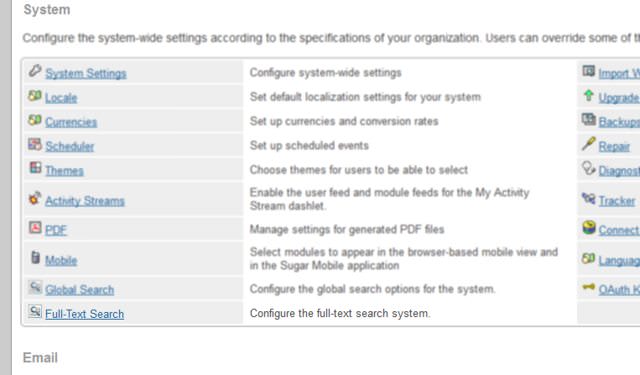Click 'Set default localization settings' description text
Viewport: 640px width, 375px height.
pyautogui.click(x=365, y=97)
